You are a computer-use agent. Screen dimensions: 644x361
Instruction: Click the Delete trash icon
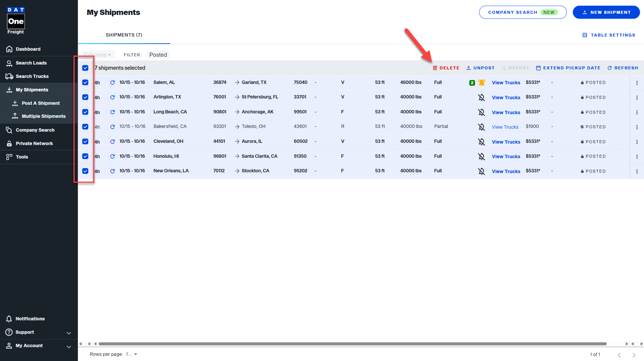point(435,68)
